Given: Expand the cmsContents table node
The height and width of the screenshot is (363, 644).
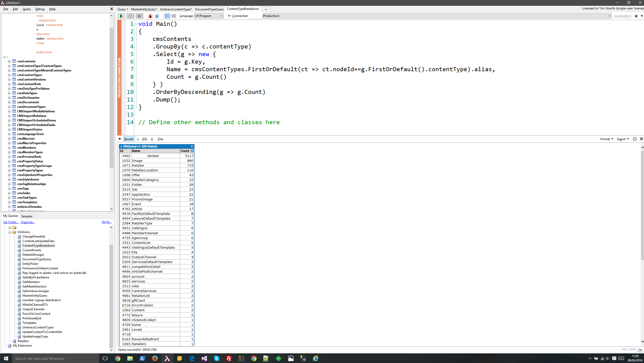Looking at the screenshot, I should tap(9, 61).
